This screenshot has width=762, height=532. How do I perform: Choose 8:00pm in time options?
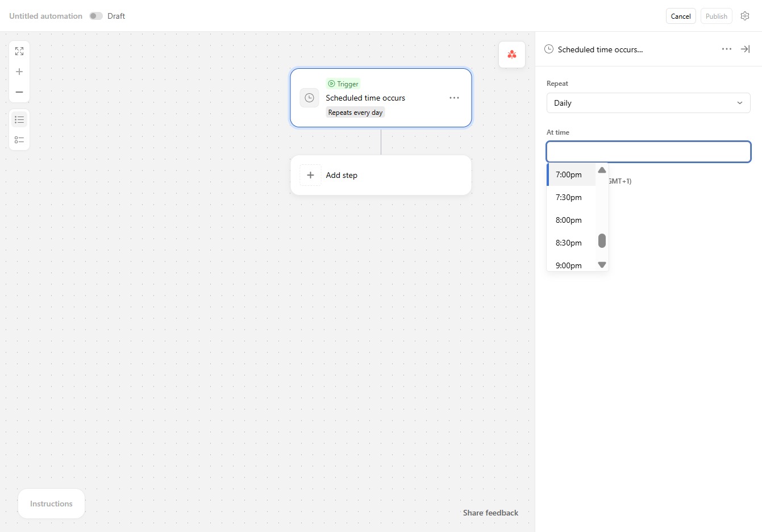571,220
